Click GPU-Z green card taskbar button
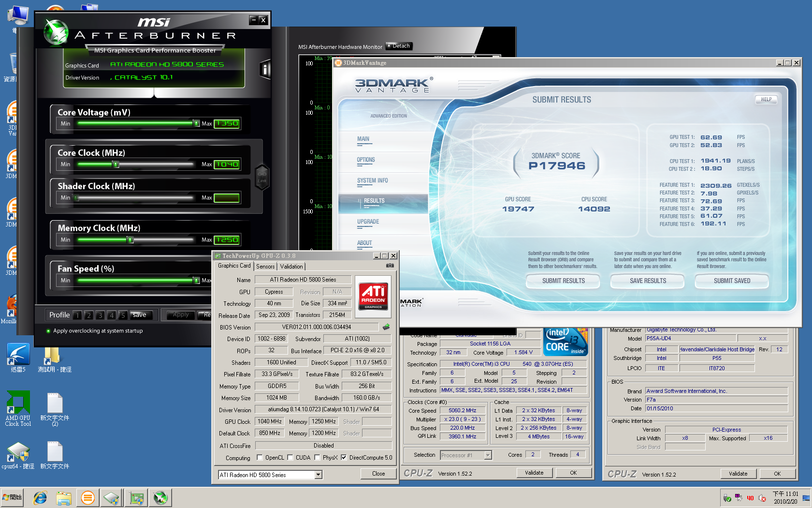Viewport: 812px width, 508px height. pos(136,497)
